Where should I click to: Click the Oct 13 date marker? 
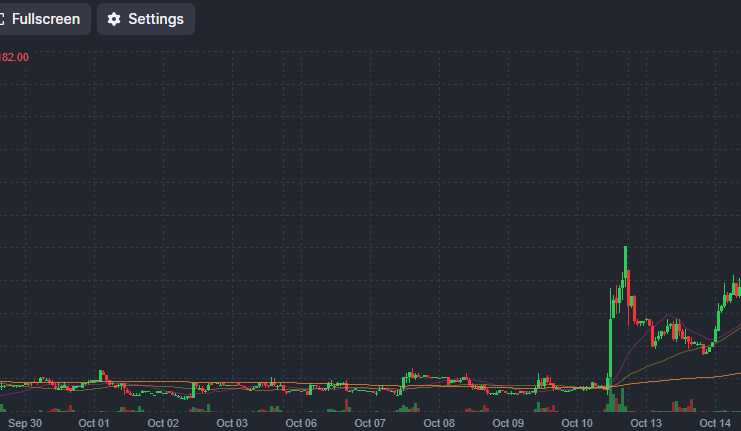pyautogui.click(x=646, y=423)
